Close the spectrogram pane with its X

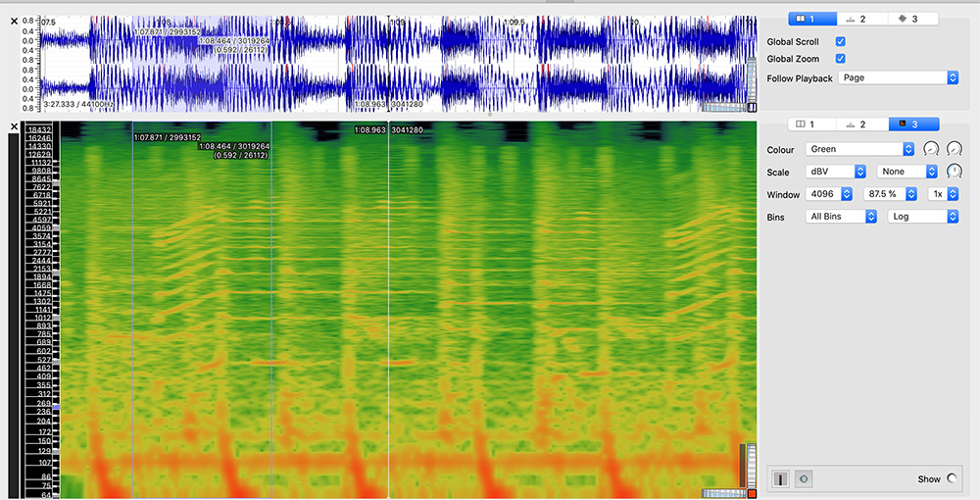(x=14, y=126)
